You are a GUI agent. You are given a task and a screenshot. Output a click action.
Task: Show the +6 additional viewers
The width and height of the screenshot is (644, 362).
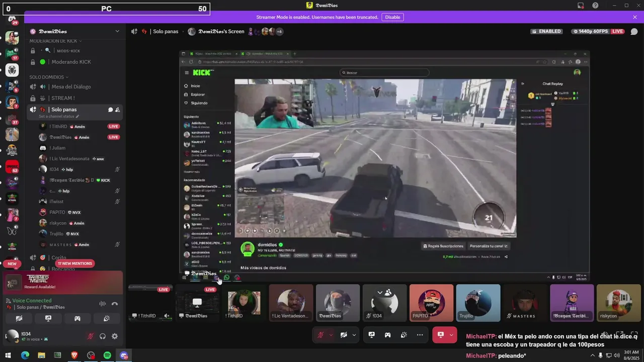pyautogui.click(x=279, y=31)
